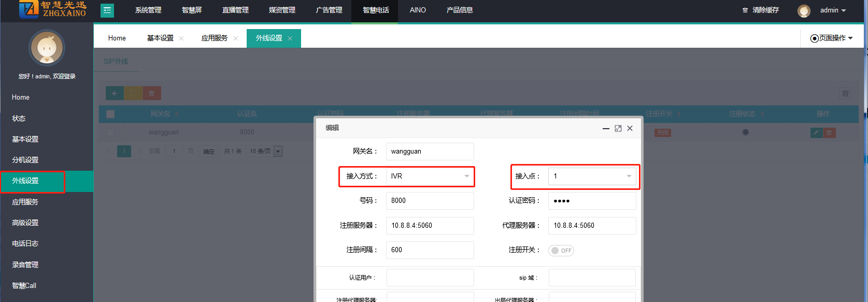Screen dimensions: 868x302
Task: Close the 编辑 dialog
Action: point(630,128)
